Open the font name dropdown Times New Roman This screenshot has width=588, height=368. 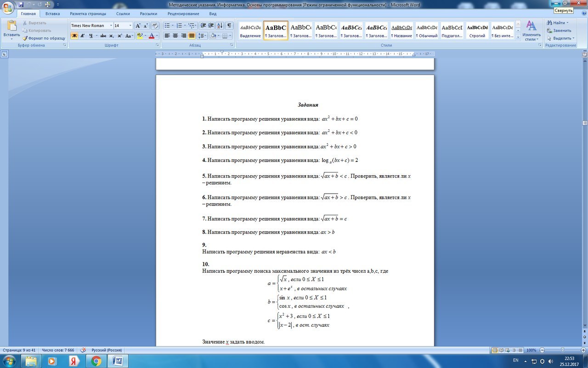[111, 26]
